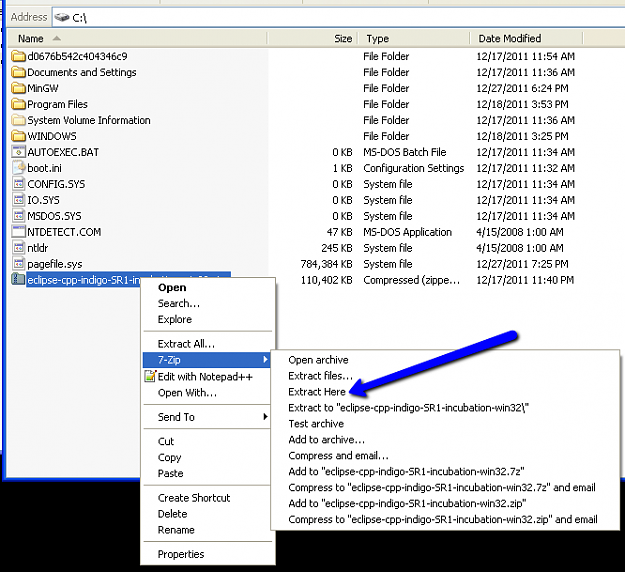Choose Add to eclipse-cpp-indigo-SR1-incubation-win32.7z
The height and width of the screenshot is (572, 625).
[x=445, y=472]
